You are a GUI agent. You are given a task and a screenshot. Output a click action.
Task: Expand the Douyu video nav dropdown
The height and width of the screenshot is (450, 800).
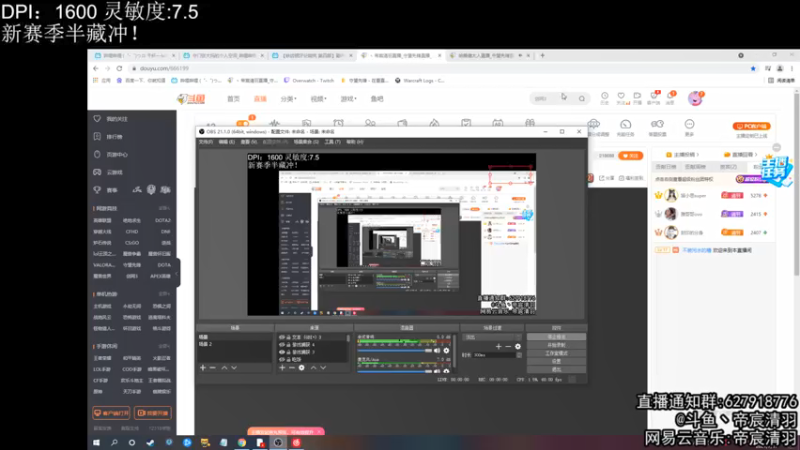[318, 99]
